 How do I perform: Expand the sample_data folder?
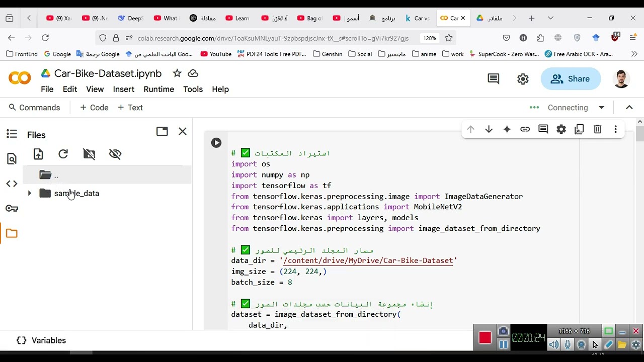29,193
